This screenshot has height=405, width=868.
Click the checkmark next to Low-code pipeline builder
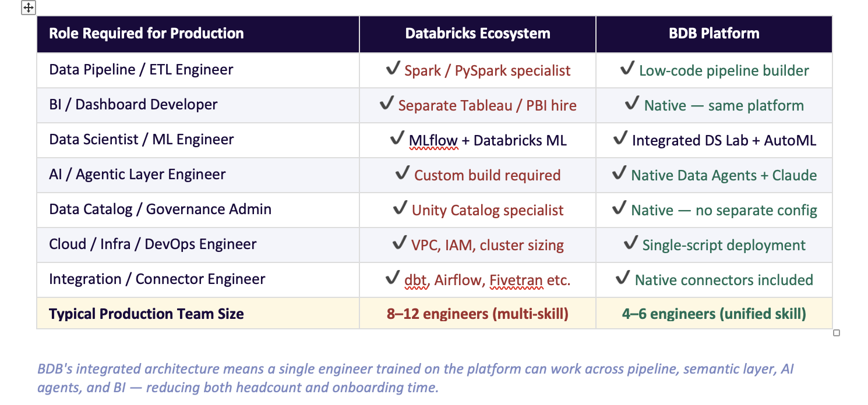(629, 69)
